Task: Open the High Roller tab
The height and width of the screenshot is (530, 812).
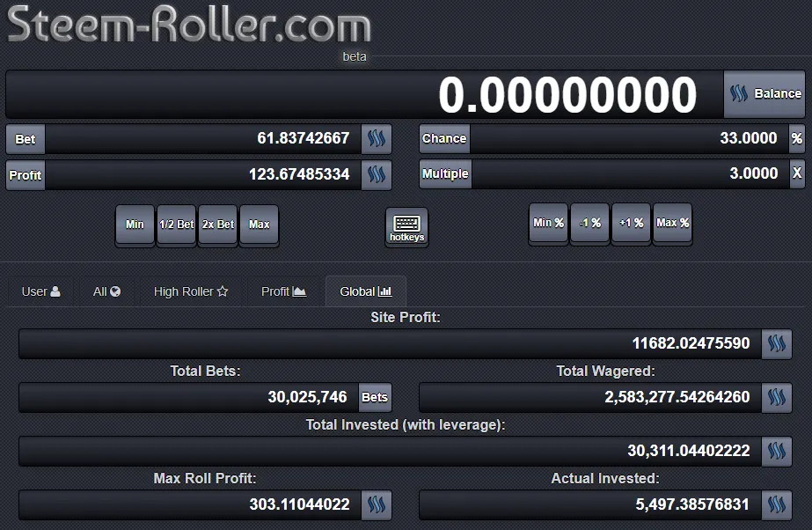Action: coord(191,291)
